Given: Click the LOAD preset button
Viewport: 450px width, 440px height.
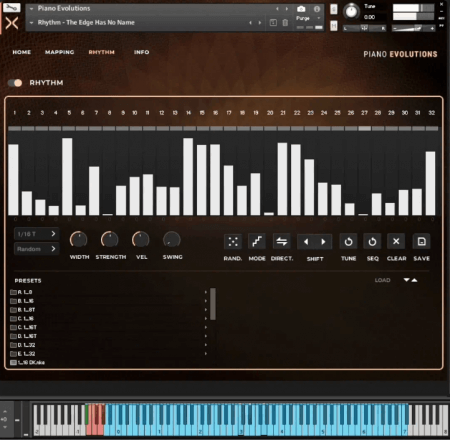Looking at the screenshot, I should pyautogui.click(x=382, y=280).
